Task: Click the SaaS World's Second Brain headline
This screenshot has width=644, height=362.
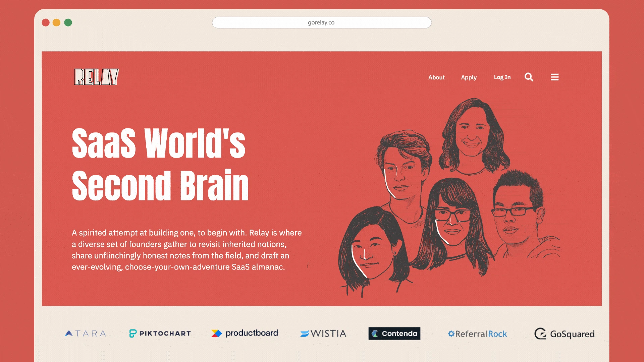Action: pos(160,164)
